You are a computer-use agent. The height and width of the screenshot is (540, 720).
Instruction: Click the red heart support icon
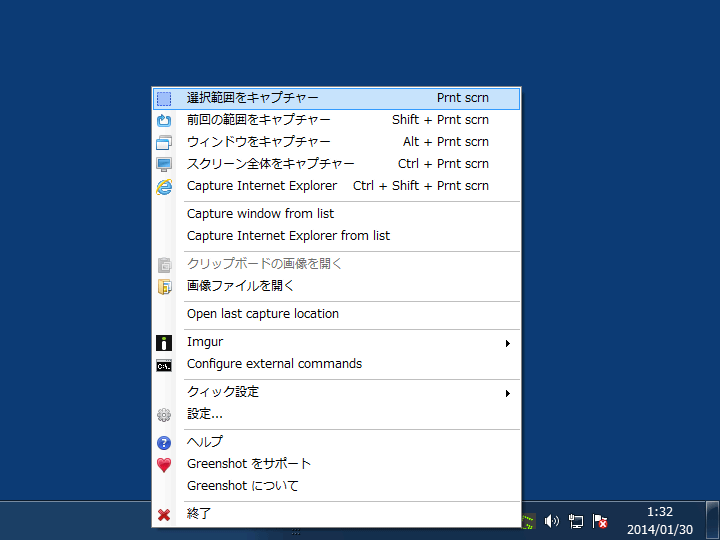click(x=165, y=465)
